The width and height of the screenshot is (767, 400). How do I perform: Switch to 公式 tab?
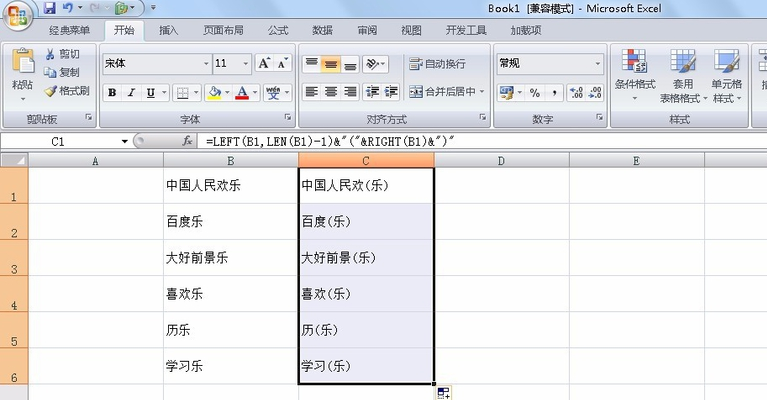click(278, 30)
